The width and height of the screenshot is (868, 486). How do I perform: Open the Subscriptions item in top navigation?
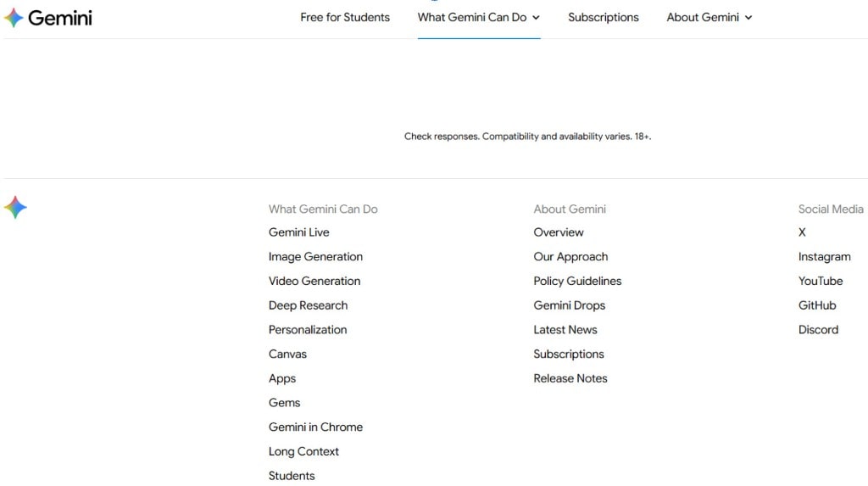coord(604,17)
